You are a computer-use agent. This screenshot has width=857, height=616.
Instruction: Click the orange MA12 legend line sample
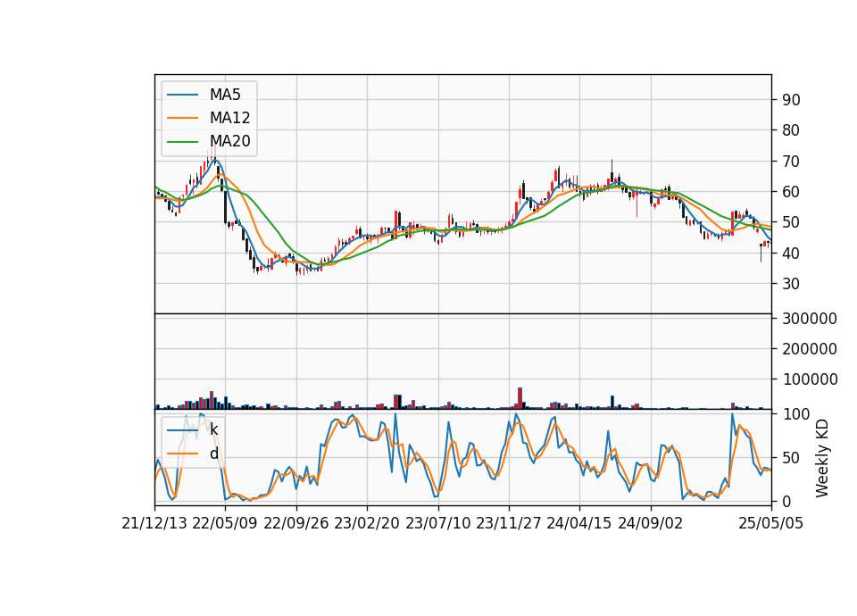pyautogui.click(x=182, y=118)
